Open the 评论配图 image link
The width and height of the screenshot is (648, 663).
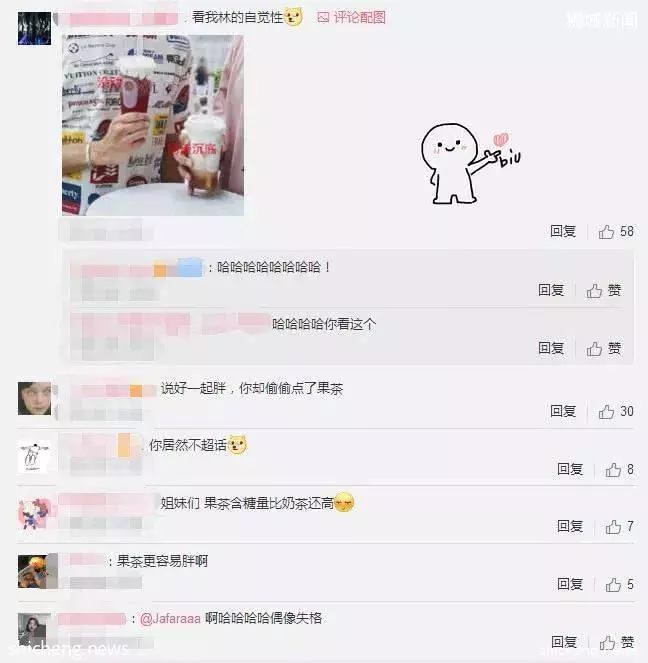351,17
